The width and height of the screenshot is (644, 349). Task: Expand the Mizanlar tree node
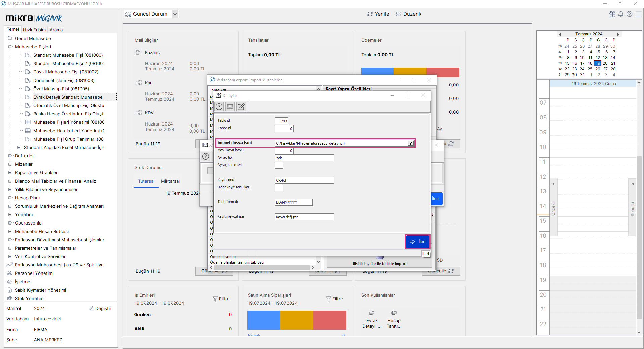[x=10, y=164]
